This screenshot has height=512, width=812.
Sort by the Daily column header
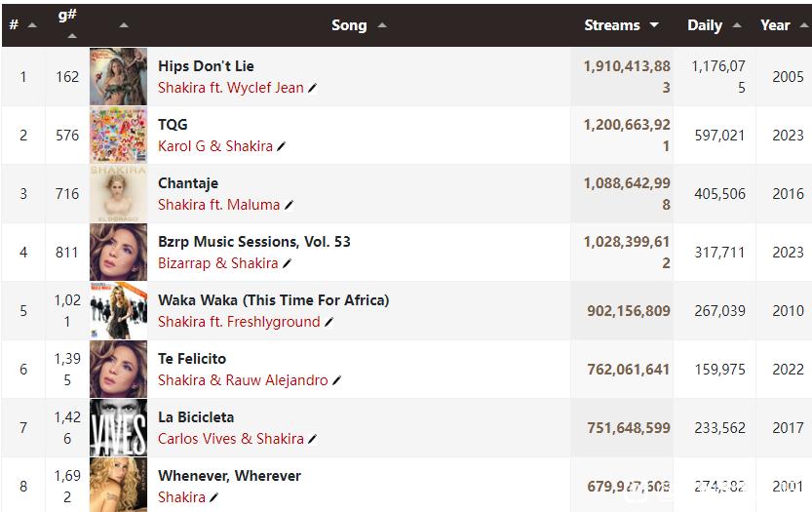coord(715,25)
